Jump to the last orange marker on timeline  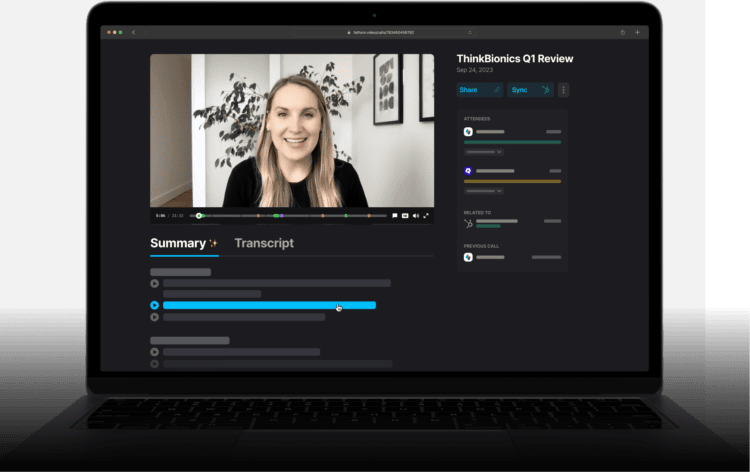click(x=369, y=216)
